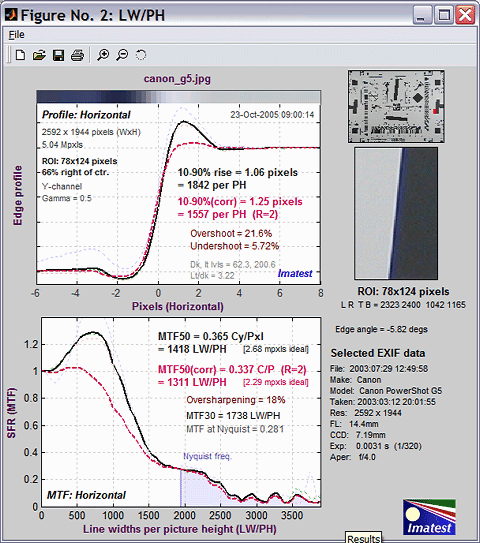Click the 'Y-channel' label
Screen dimensions: 480x543
62,187
